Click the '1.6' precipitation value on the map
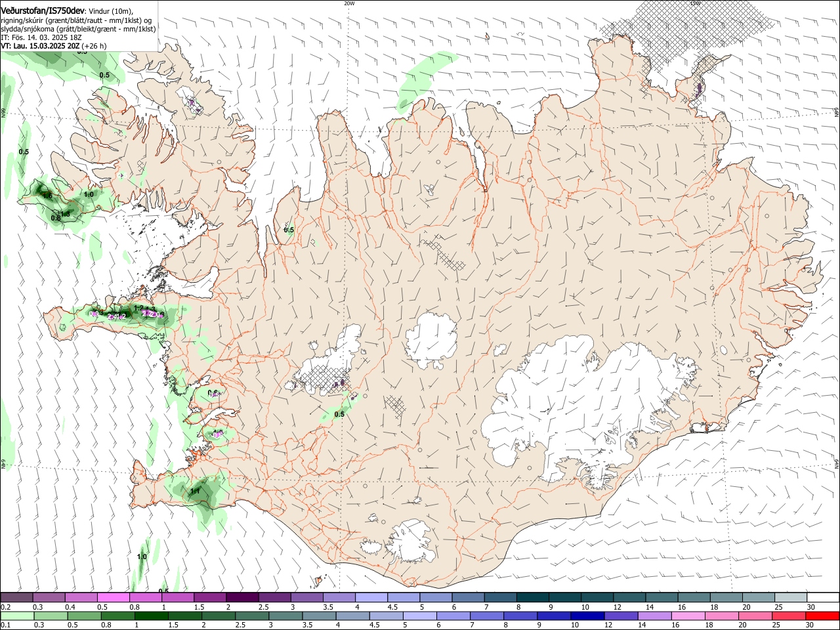The height and width of the screenshot is (630, 840). 47,195
